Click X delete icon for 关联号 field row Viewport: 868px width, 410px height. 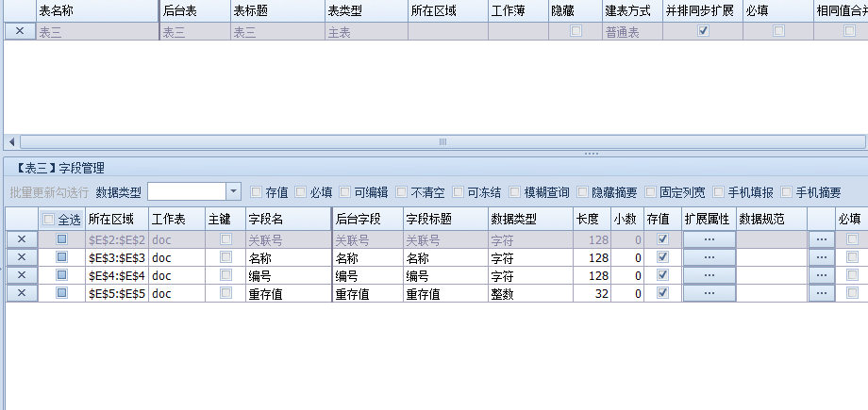tap(21, 239)
